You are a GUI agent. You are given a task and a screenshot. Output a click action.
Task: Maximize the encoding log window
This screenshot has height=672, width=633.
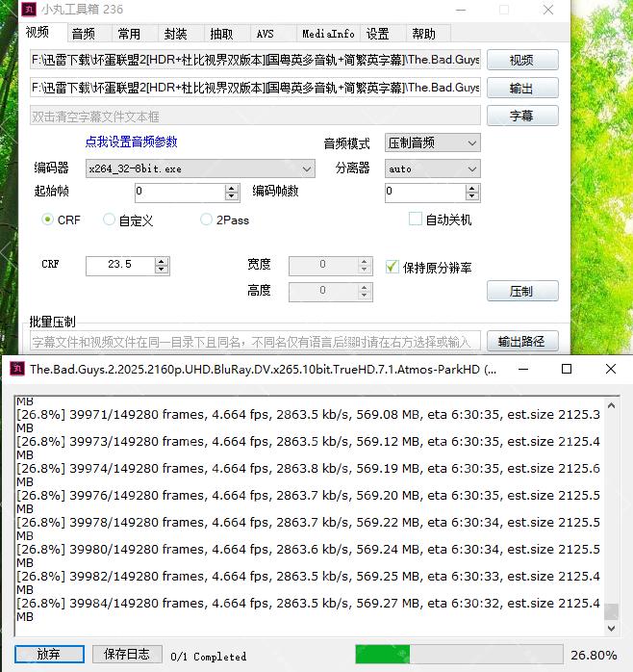click(x=567, y=369)
